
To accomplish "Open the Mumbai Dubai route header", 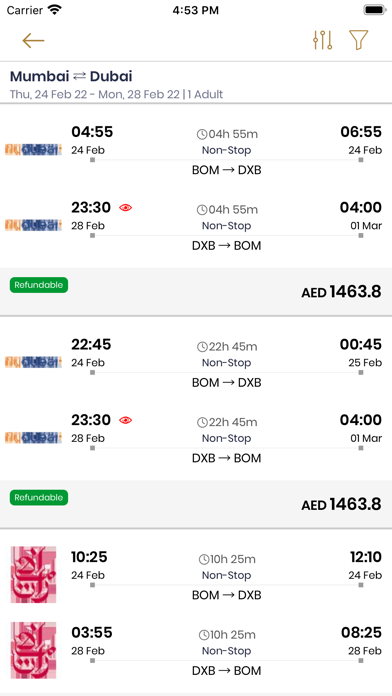I will tap(71, 76).
